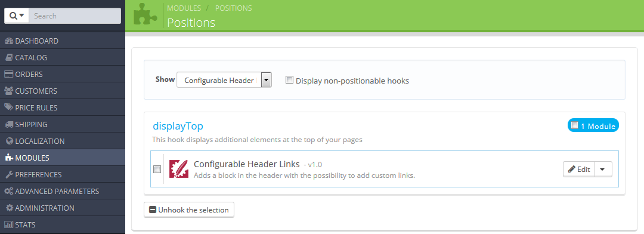Image resolution: width=644 pixels, height=234 pixels.
Task: Click the Catalog book icon
Action: (x=9, y=57)
